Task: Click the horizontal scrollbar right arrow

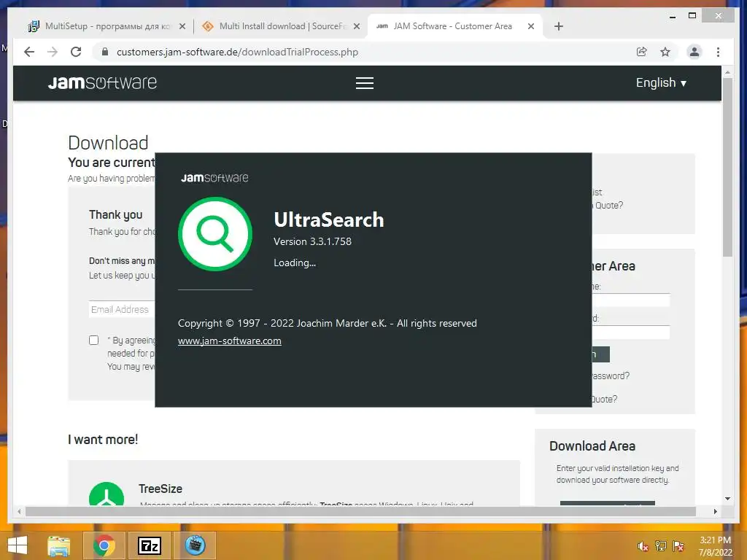Action: point(715,511)
